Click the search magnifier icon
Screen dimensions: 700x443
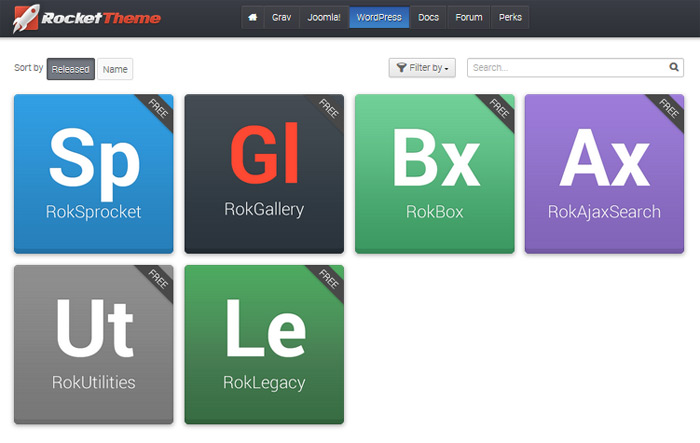(674, 67)
